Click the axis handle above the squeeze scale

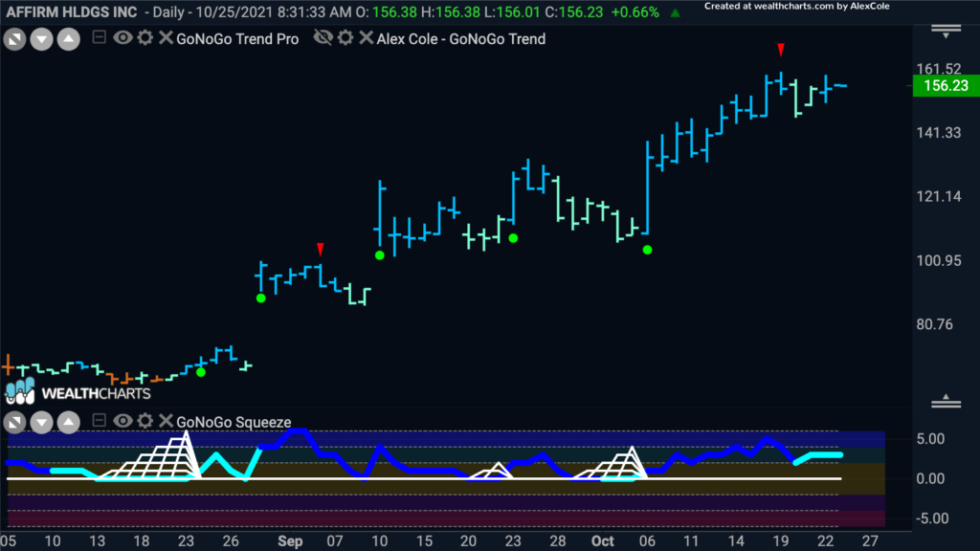946,402
